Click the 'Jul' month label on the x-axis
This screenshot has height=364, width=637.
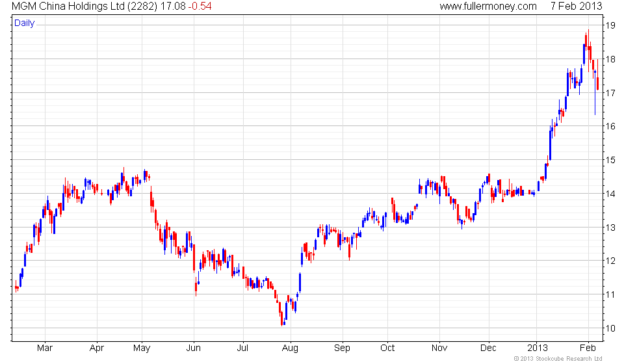point(242,348)
